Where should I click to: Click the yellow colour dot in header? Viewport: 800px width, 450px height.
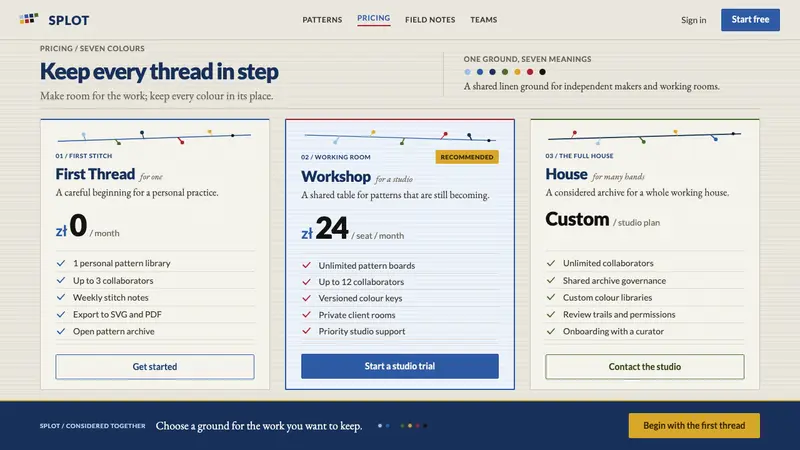point(517,72)
